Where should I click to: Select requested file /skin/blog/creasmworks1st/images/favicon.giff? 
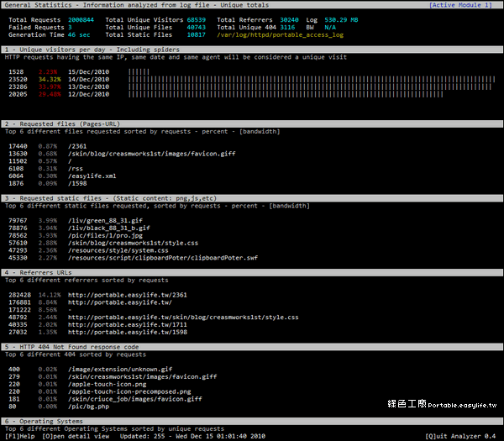[152, 154]
